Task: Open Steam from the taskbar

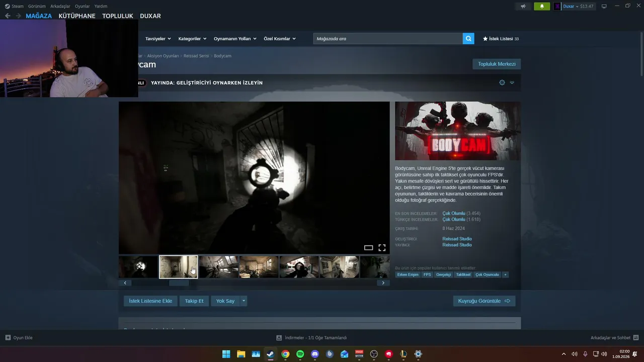Action: 270,354
